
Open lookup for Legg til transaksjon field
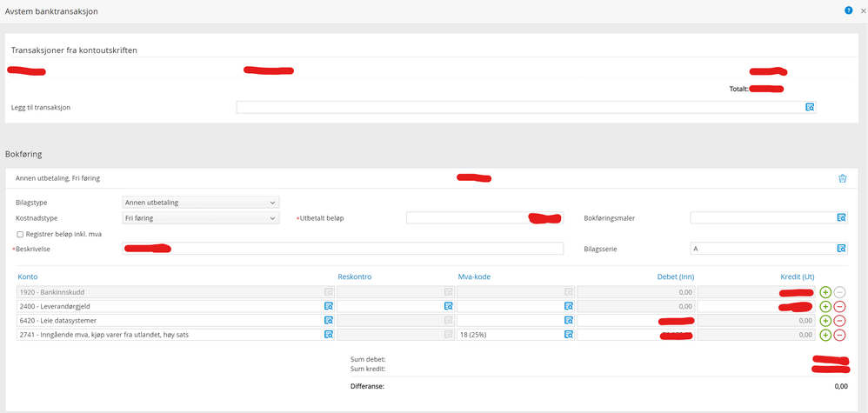810,108
